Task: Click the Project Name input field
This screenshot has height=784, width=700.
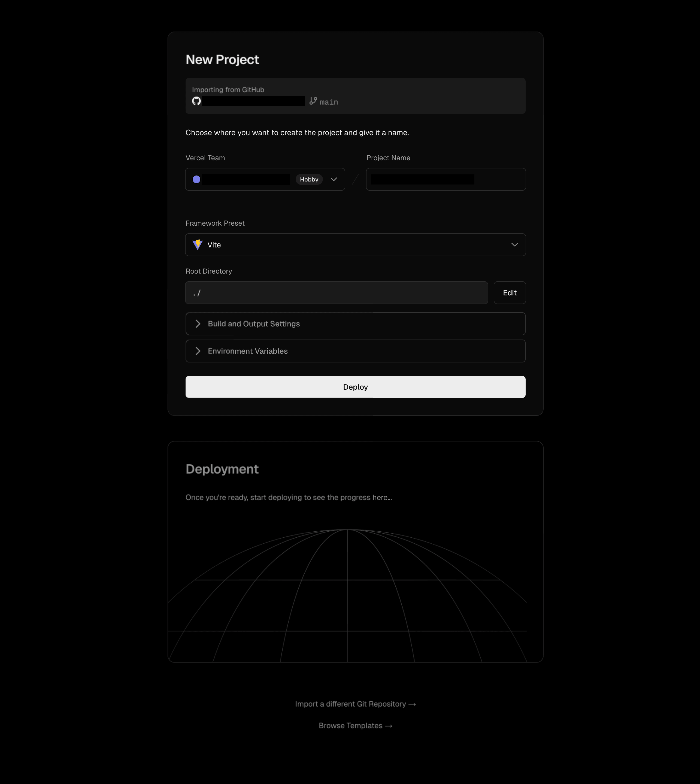Action: tap(446, 179)
